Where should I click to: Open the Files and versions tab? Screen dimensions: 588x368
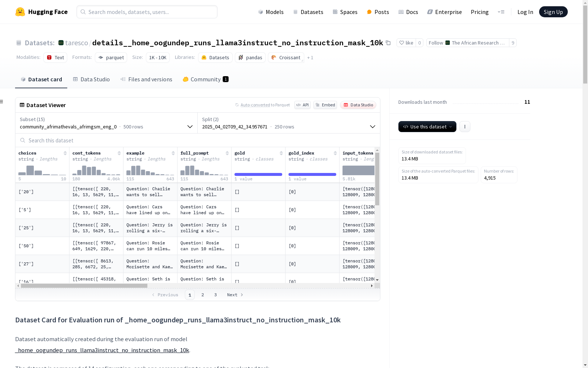click(x=146, y=79)
